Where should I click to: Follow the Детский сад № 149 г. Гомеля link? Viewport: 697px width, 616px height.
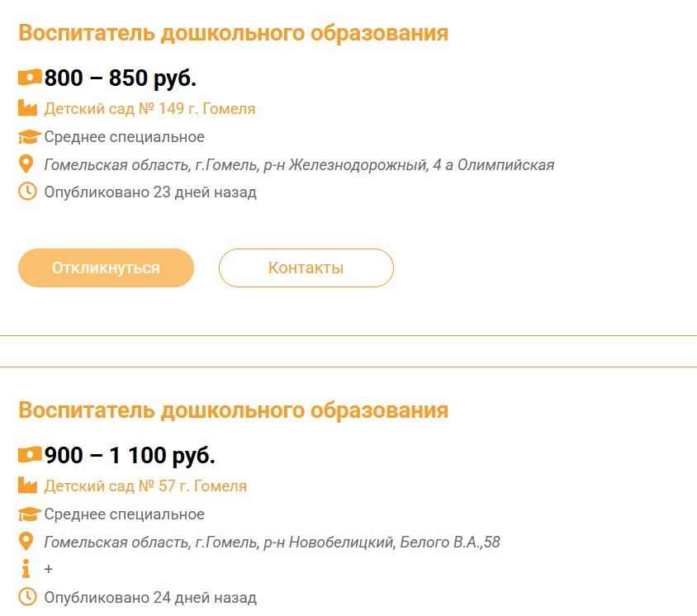(x=149, y=108)
